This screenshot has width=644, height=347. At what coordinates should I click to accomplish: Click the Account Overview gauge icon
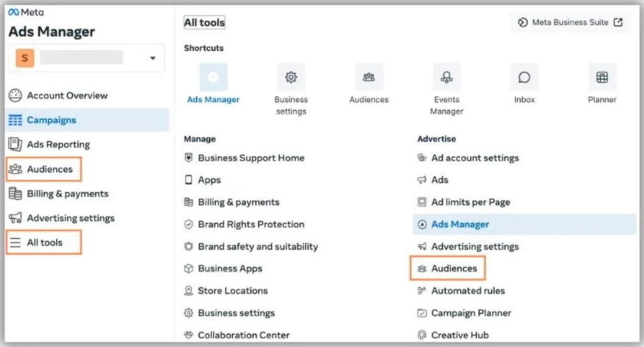pos(15,96)
